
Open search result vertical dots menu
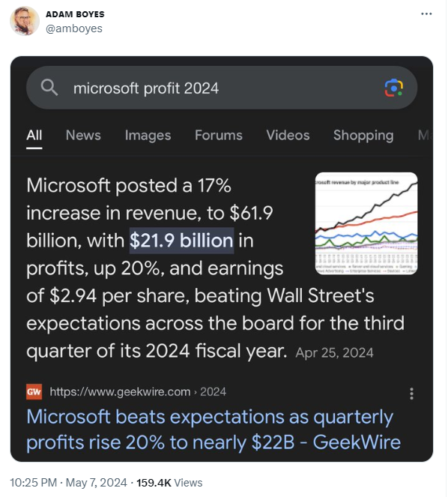point(411,394)
